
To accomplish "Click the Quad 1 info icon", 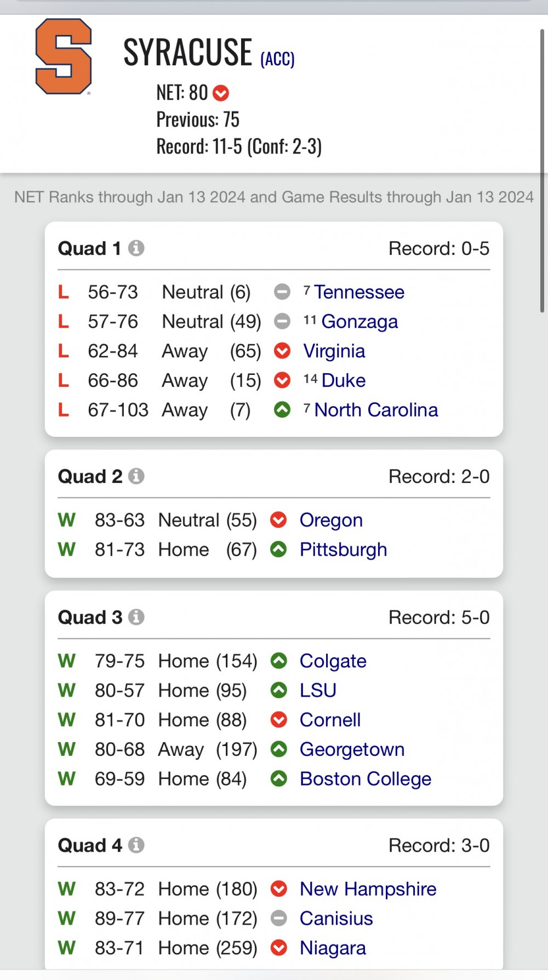I will [x=136, y=248].
